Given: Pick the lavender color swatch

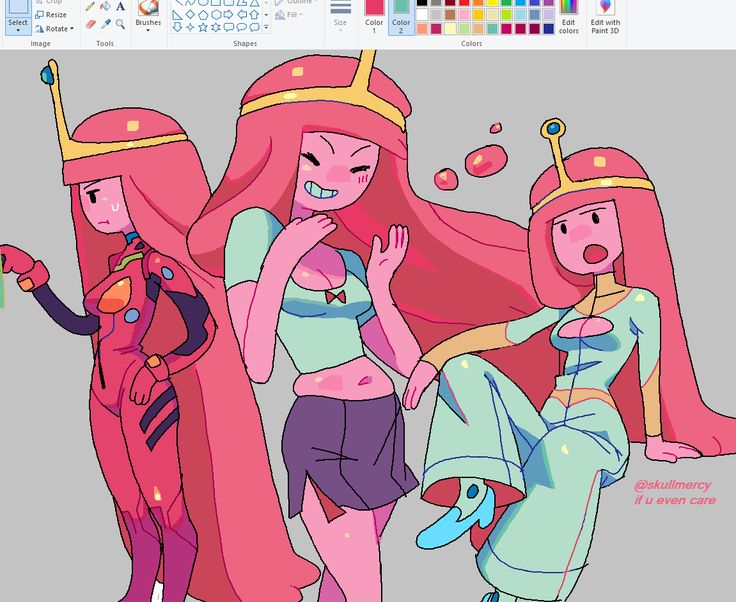Looking at the screenshot, I should pos(549,15).
